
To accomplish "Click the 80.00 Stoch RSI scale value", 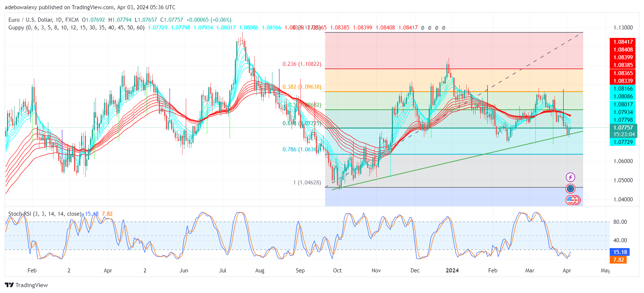I will (x=620, y=222).
